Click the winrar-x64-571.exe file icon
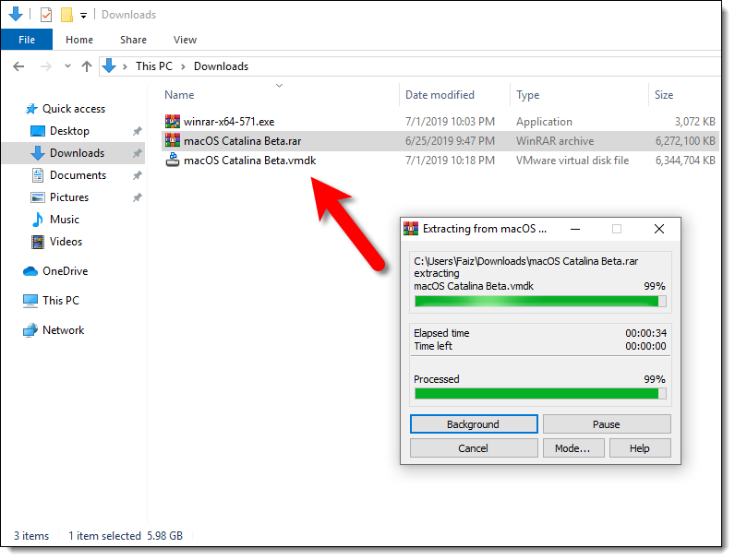735x560 pixels. tap(173, 122)
